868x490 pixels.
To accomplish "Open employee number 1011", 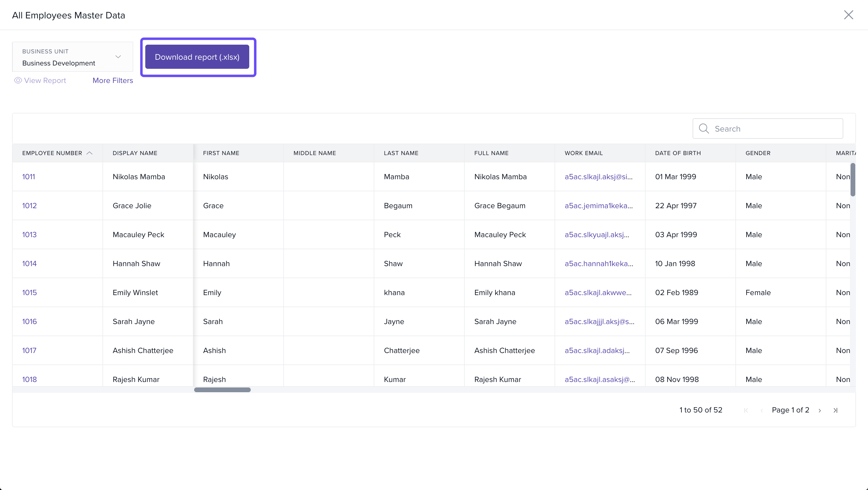I will coord(29,177).
